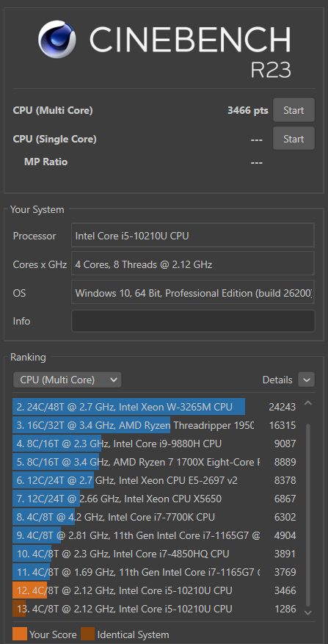This screenshot has width=328, height=644.
Task: Click the brown Identical System legend swatch
Action: coord(88,634)
